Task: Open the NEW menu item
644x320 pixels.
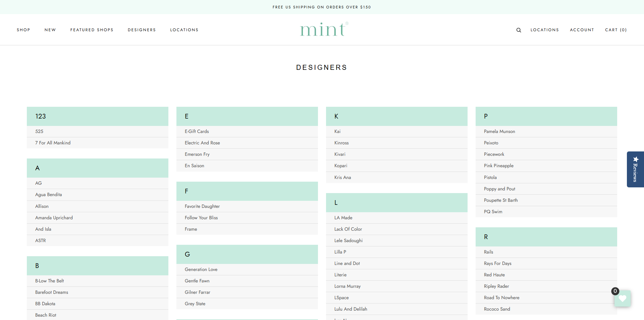Action: coord(50,30)
